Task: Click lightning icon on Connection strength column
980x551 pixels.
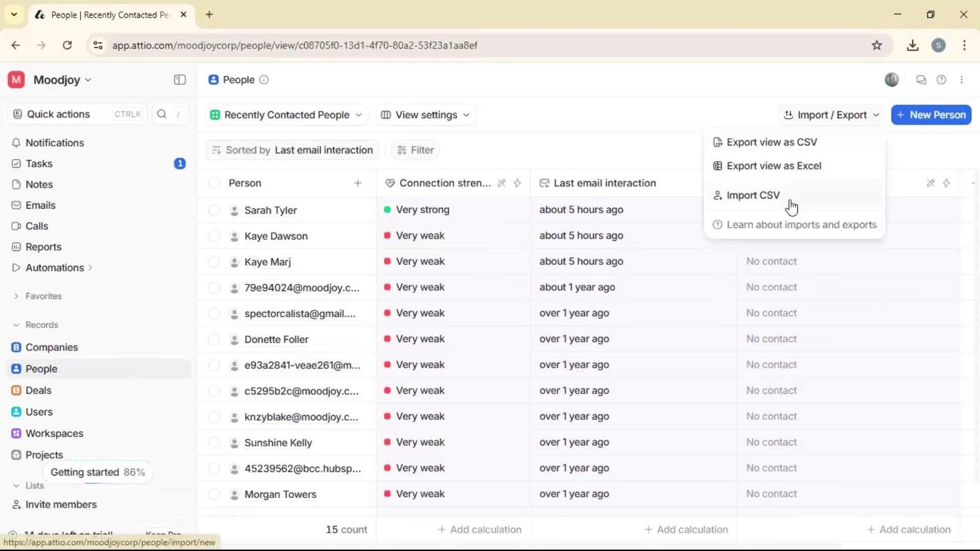Action: (x=517, y=183)
